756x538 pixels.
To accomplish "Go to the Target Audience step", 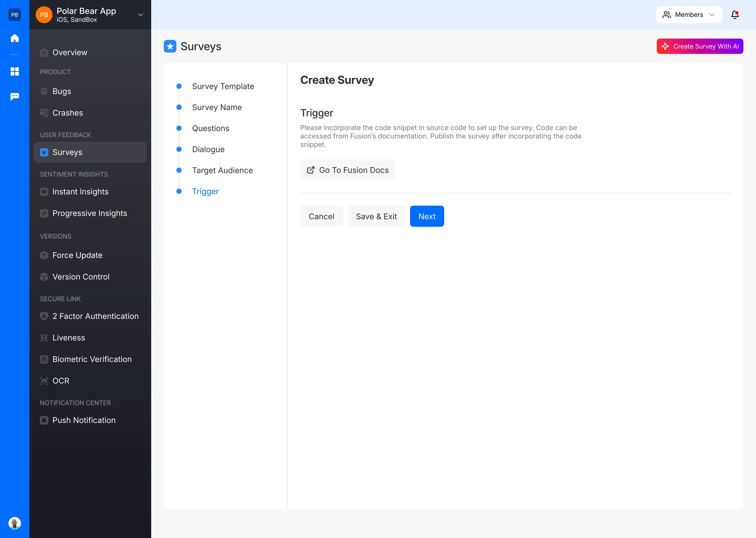I will [x=222, y=170].
